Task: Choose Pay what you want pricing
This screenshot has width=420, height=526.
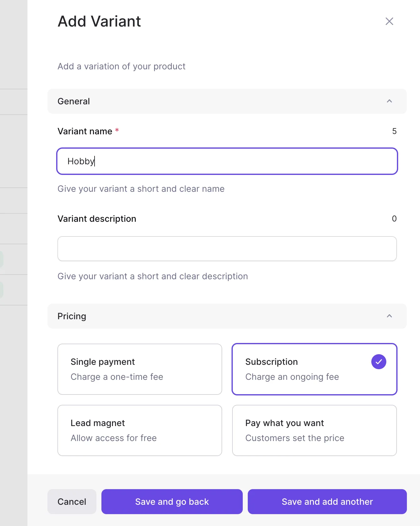Action: tap(314, 430)
